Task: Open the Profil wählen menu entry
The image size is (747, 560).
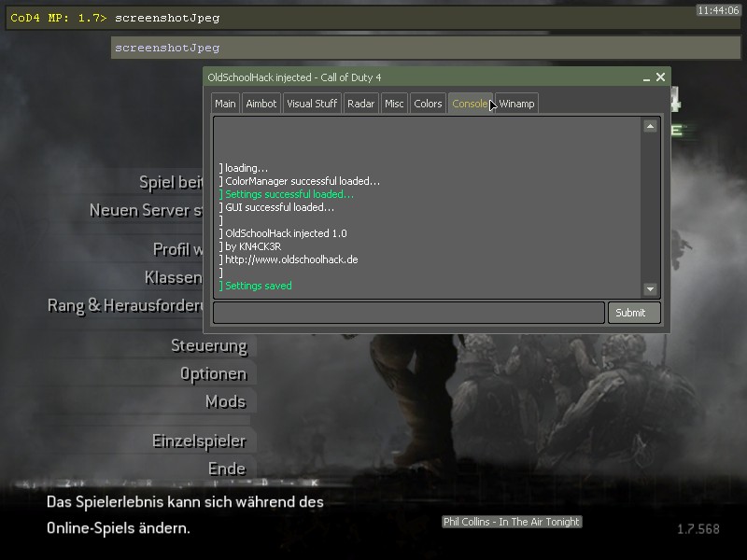Action: pos(178,249)
